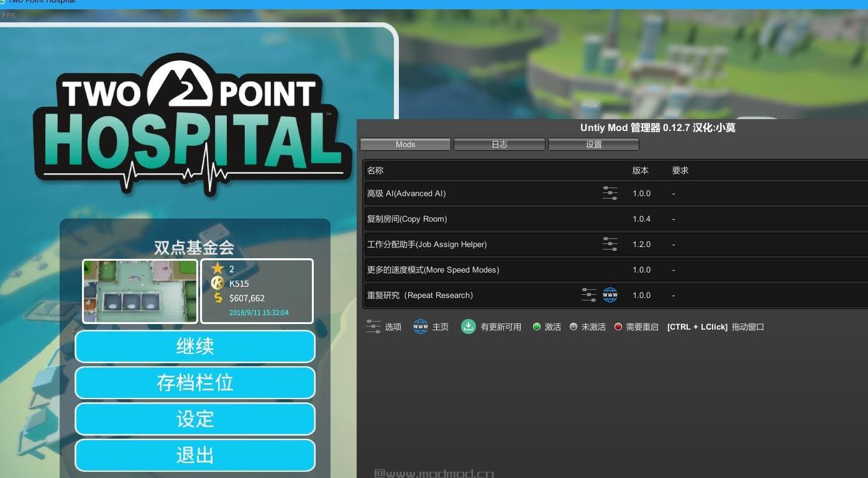
Task: Click the Unity Mod 管理器 0.12.7 title
Action: pyautogui.click(x=658, y=127)
